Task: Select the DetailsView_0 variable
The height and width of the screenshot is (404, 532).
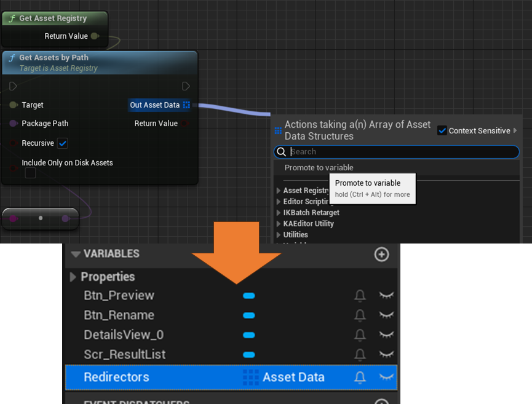Action: (124, 335)
